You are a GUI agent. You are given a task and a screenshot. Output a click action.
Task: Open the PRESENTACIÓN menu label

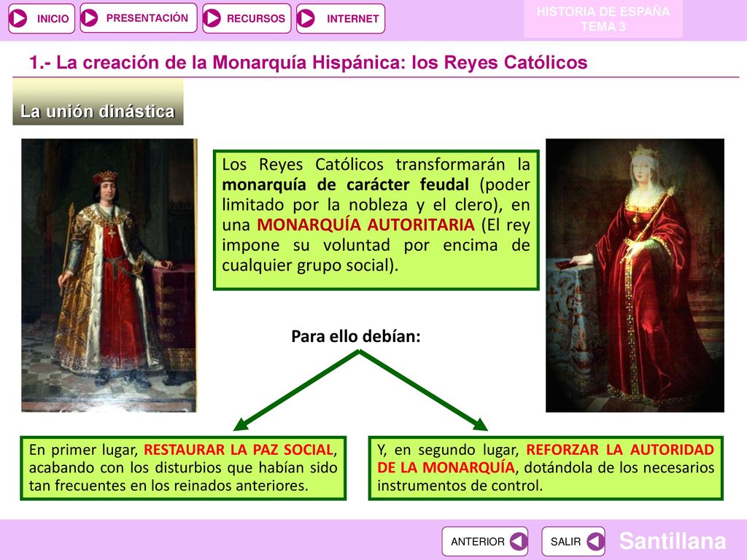[147, 18]
